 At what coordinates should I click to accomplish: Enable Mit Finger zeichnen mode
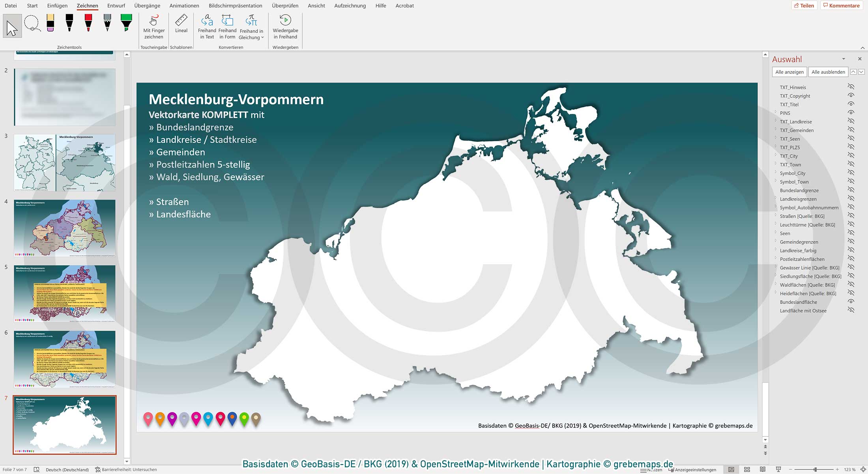click(x=153, y=26)
